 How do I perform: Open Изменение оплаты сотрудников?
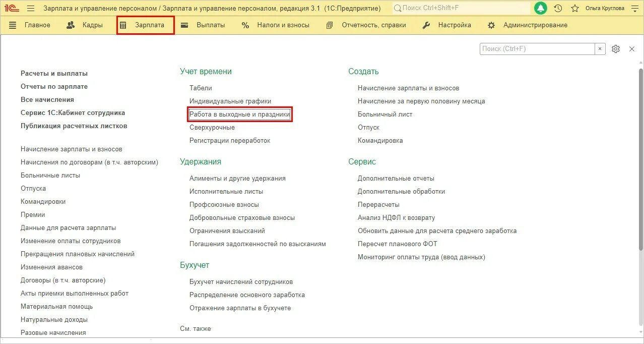point(71,241)
